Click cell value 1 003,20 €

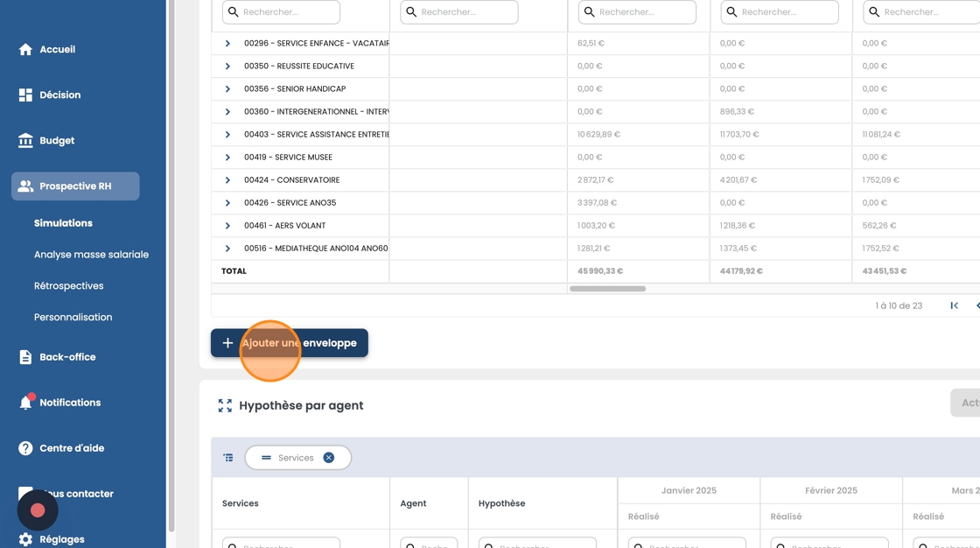coord(596,226)
